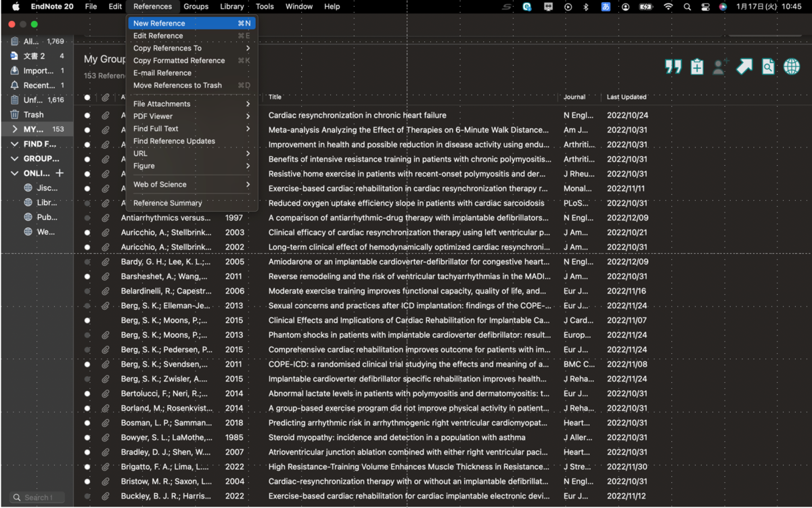Click the 2022/11/30 date for Brigatto
This screenshot has width=812, height=508.
click(x=627, y=467)
